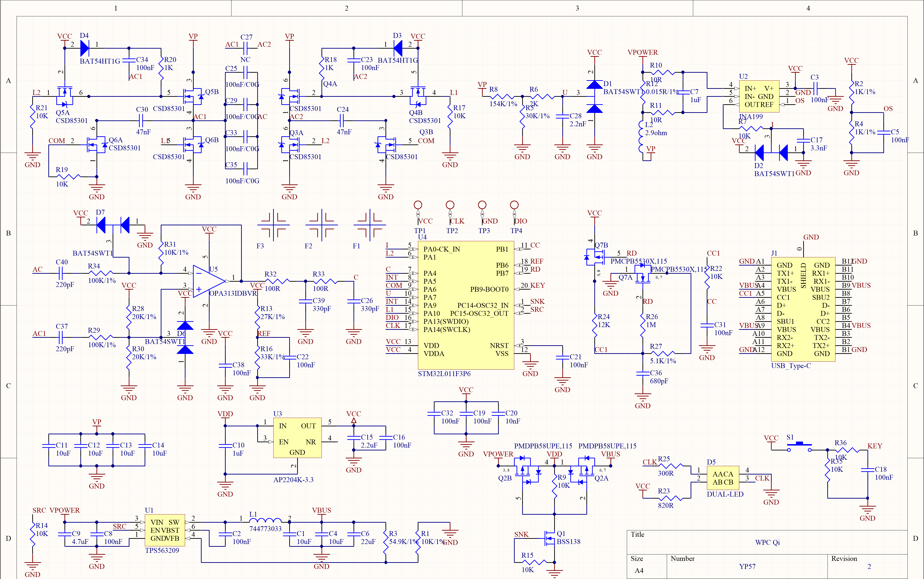
Task: Click the 'NRST' pin label on U4
Action: pos(499,346)
